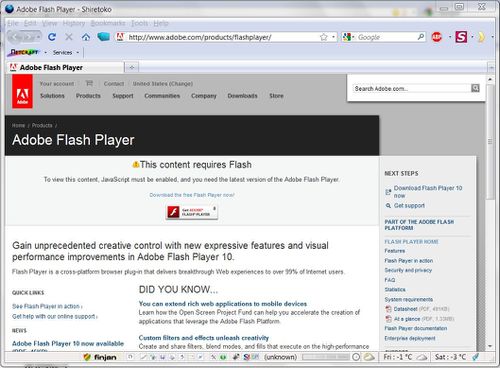Click the Netcraft toolbar logo
The image size is (500, 368).
[x=24, y=52]
